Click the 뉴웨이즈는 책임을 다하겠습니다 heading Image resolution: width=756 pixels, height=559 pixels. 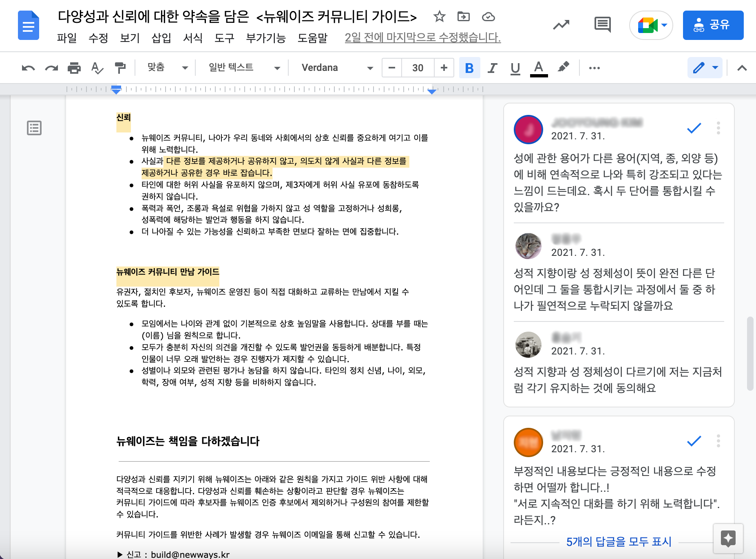(188, 441)
